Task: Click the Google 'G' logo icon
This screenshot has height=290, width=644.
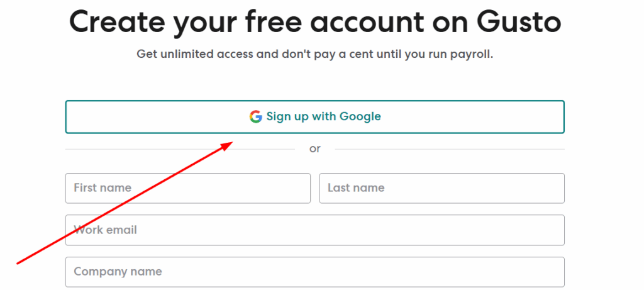Action: point(255,116)
